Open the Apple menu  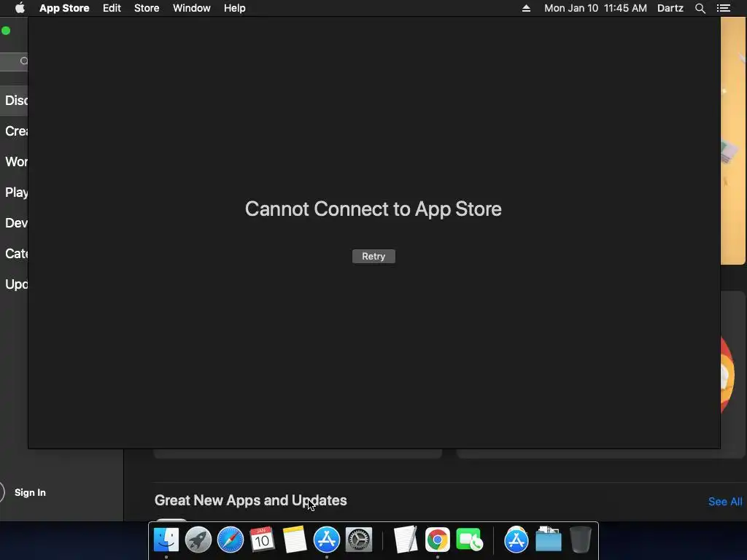click(x=20, y=8)
